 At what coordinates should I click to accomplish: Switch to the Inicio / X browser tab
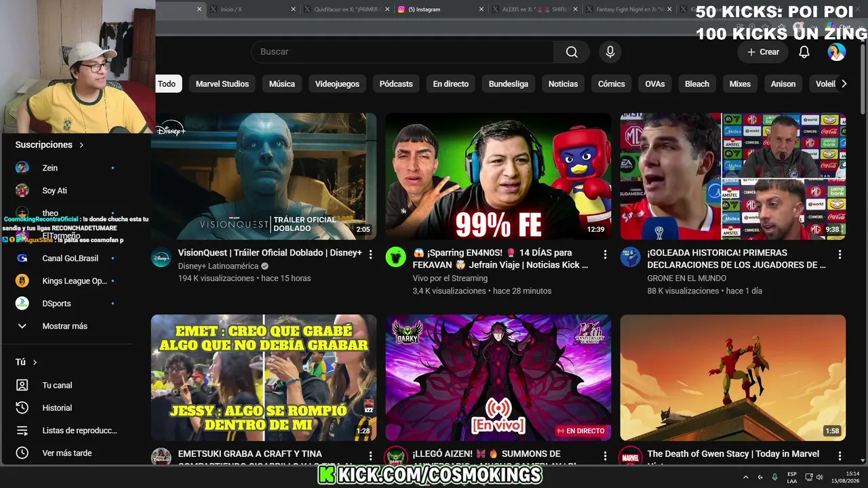[x=252, y=9]
